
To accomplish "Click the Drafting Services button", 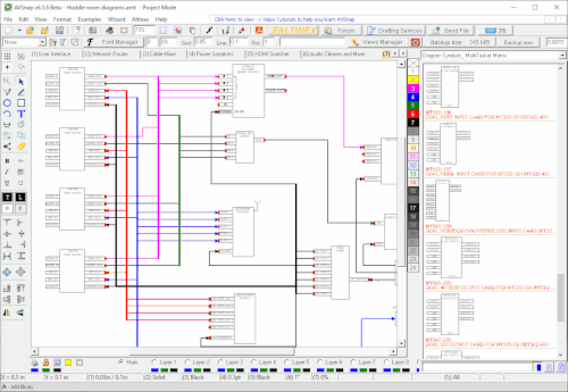I will tap(395, 31).
